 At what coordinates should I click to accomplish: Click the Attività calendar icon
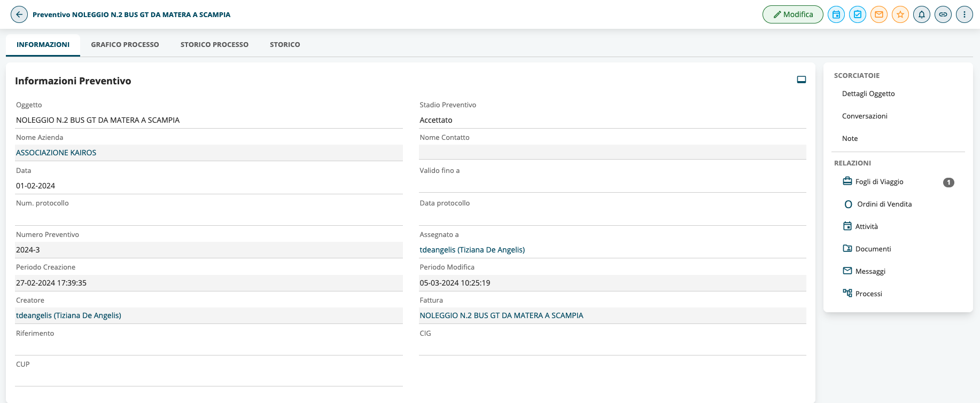tap(847, 226)
